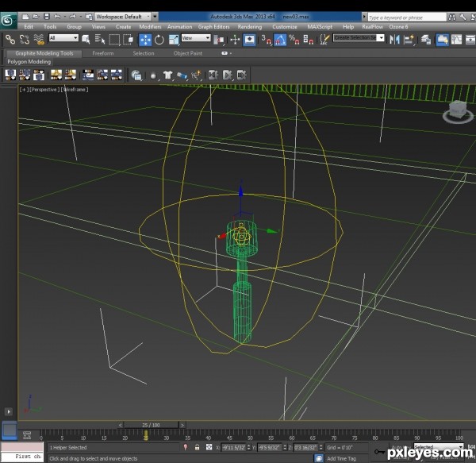Click the time slider next frame arrow

pos(182,425)
